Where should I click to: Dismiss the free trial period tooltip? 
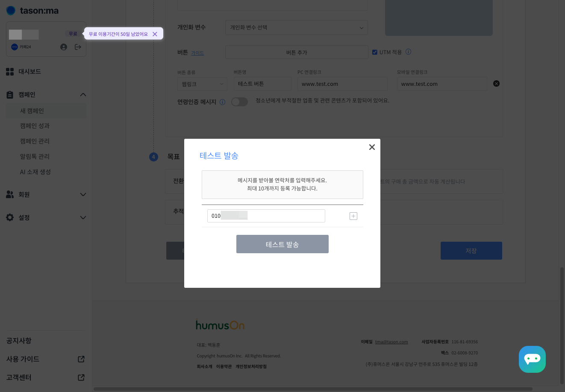155,34
